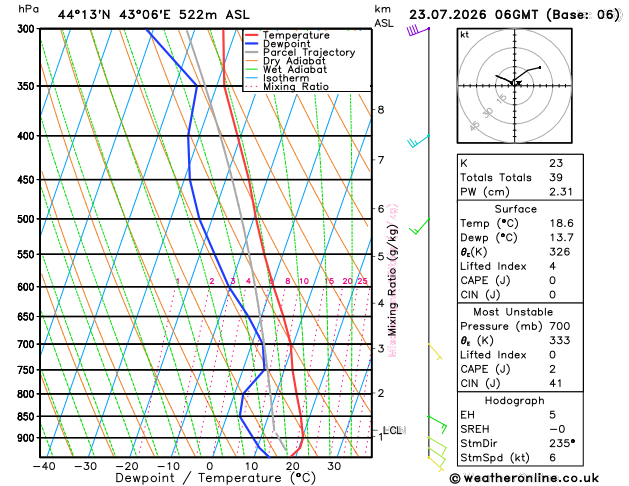The height and width of the screenshot is (486, 629).
Task: Click the StmSpd (kt) value 6
Action: tap(552, 458)
